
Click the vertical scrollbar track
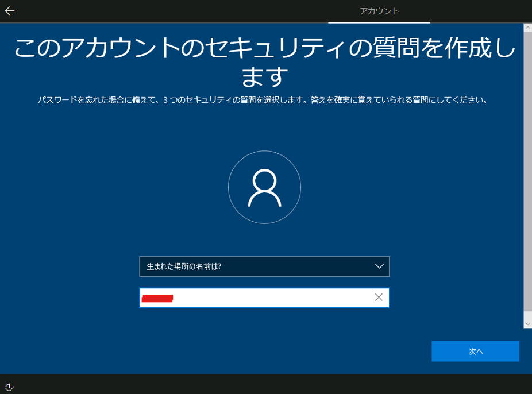tap(527, 176)
